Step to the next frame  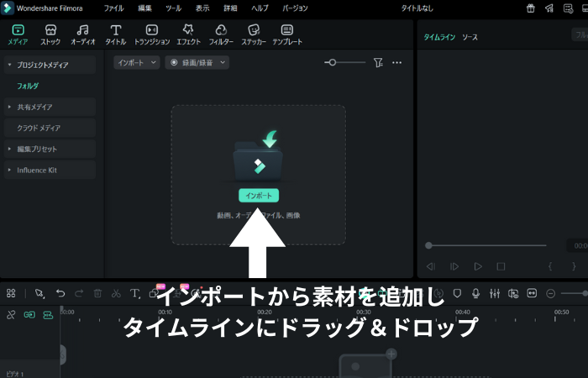(x=454, y=266)
